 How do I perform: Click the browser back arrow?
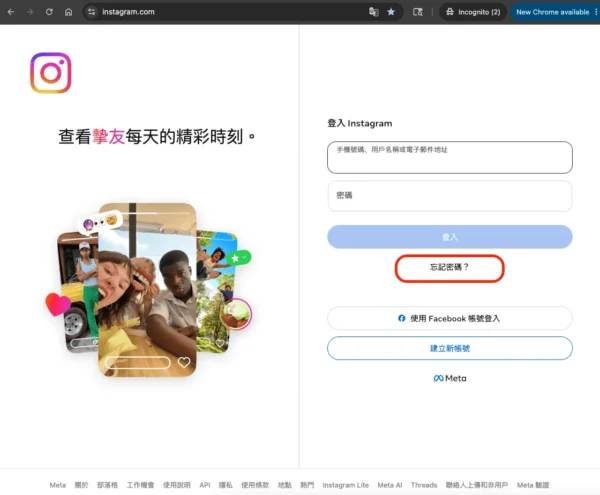(x=11, y=12)
